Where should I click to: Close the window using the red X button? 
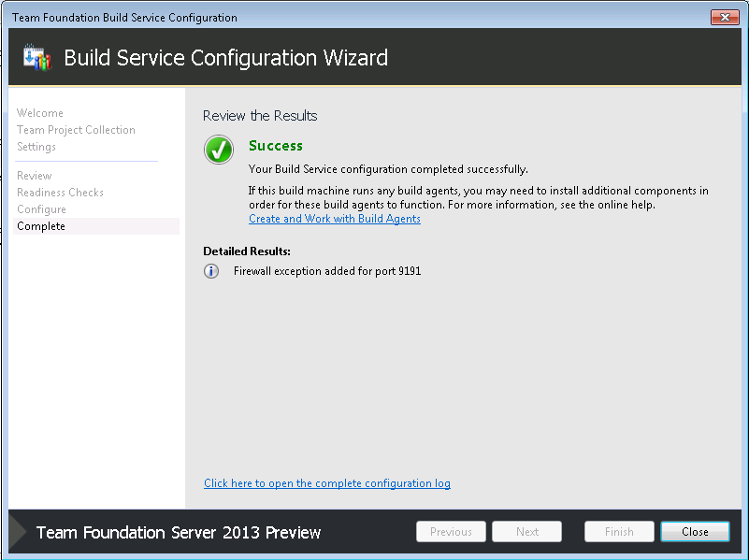[x=725, y=17]
